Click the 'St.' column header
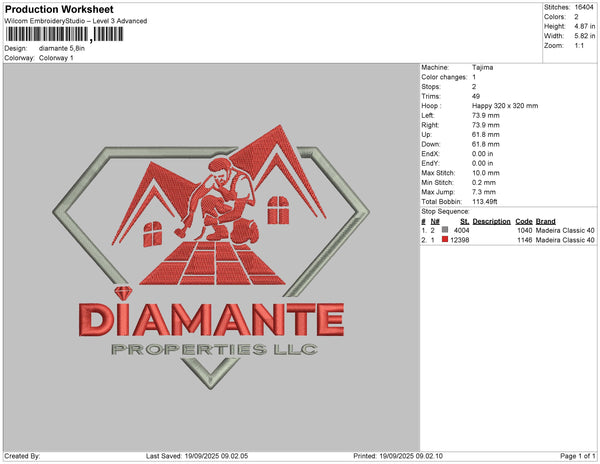The width and height of the screenshot is (600, 464). (465, 221)
